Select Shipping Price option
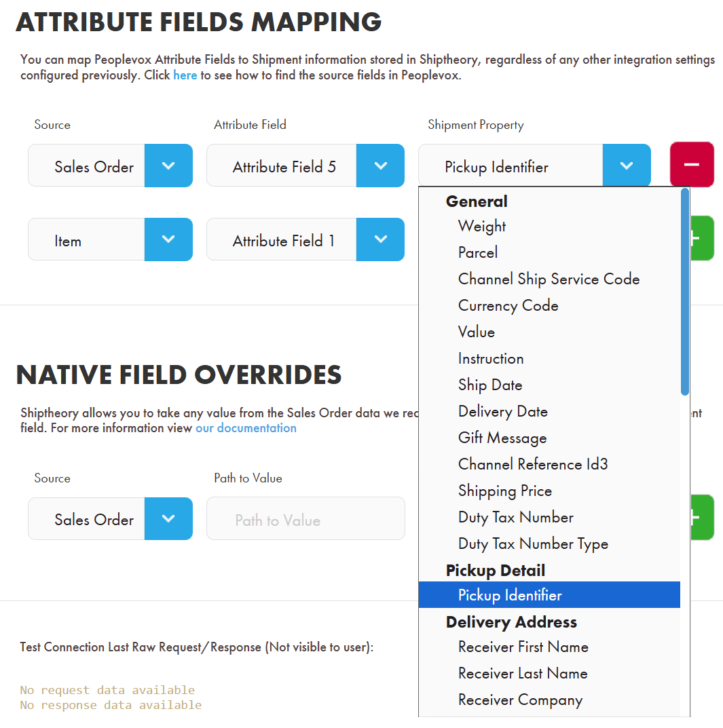The width and height of the screenshot is (723, 728). click(x=549, y=491)
